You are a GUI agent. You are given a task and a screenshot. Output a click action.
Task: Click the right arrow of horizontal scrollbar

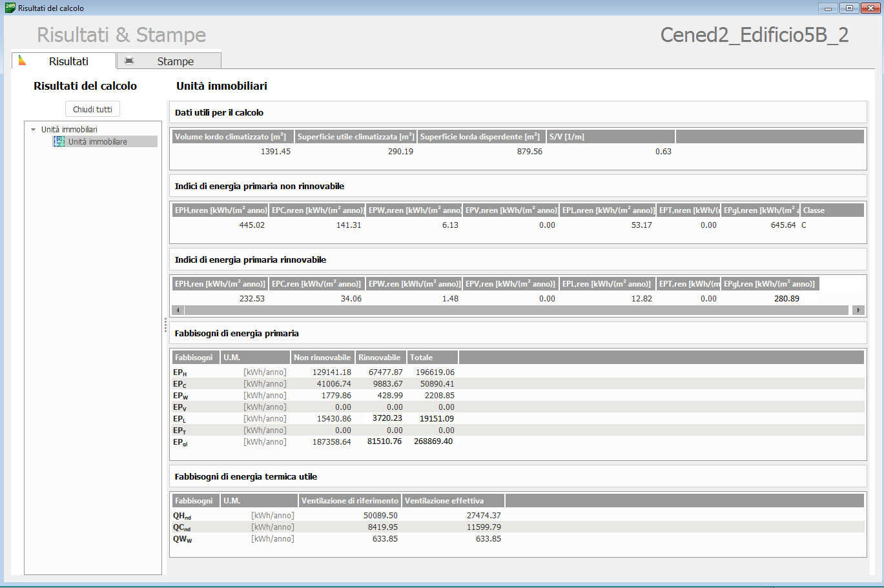(x=858, y=310)
